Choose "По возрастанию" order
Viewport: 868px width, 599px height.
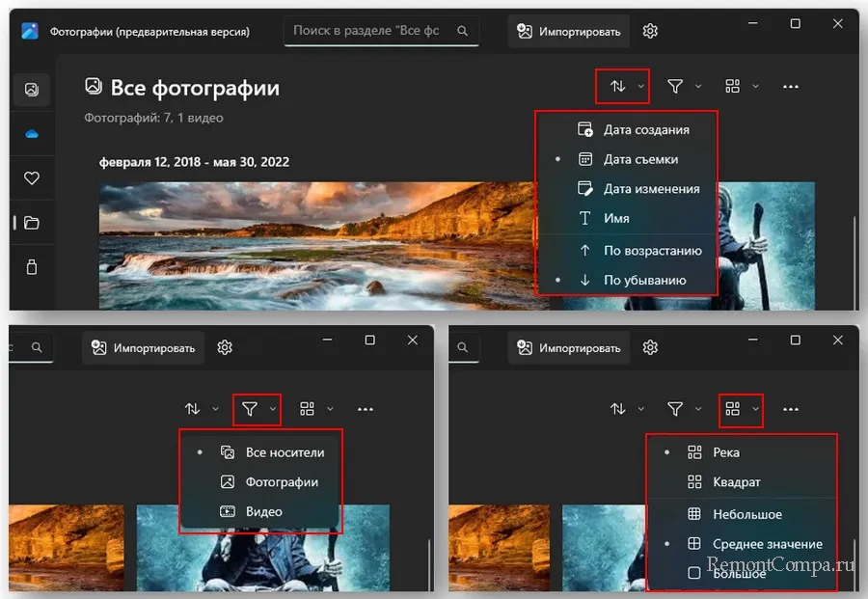coord(627,251)
